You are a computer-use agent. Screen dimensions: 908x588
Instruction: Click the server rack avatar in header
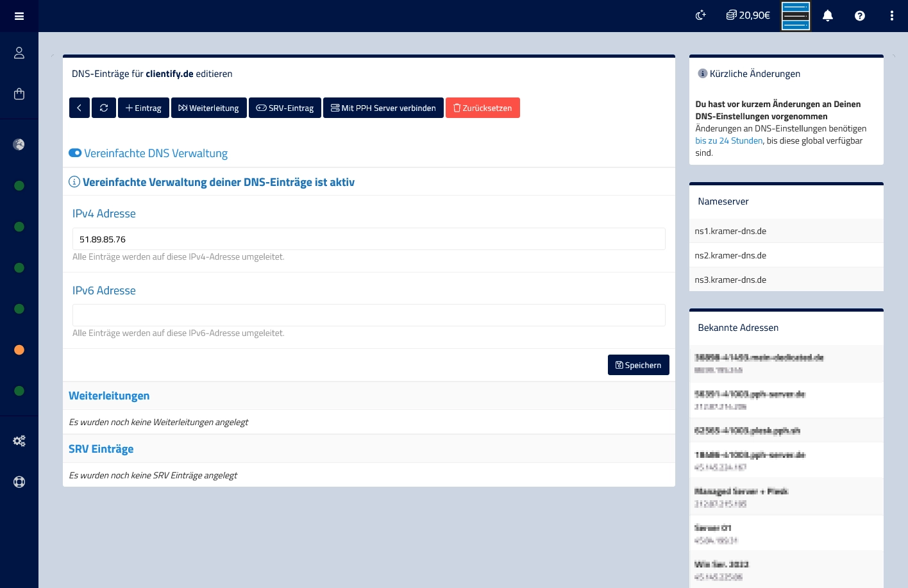coord(796,16)
